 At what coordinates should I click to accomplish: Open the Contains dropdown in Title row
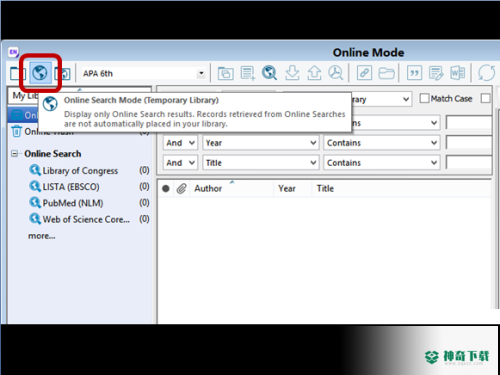(x=382, y=163)
